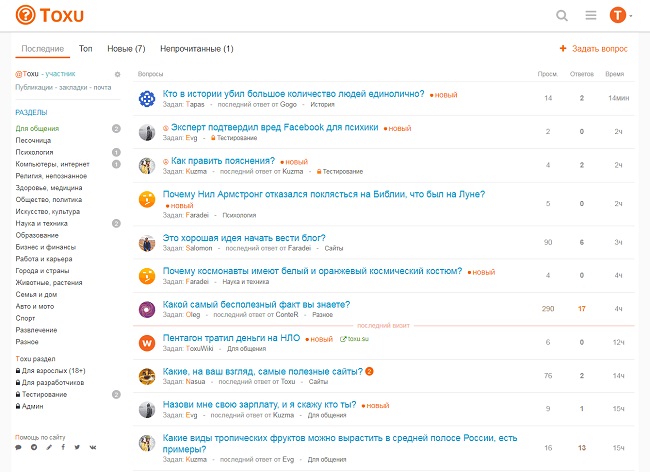Open the hamburger menu icon in header
The width and height of the screenshot is (650, 472).
pos(591,15)
